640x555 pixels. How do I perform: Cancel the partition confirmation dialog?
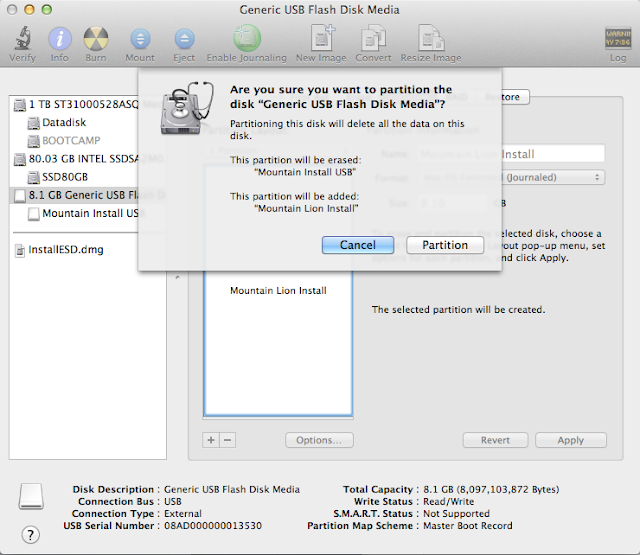[358, 245]
